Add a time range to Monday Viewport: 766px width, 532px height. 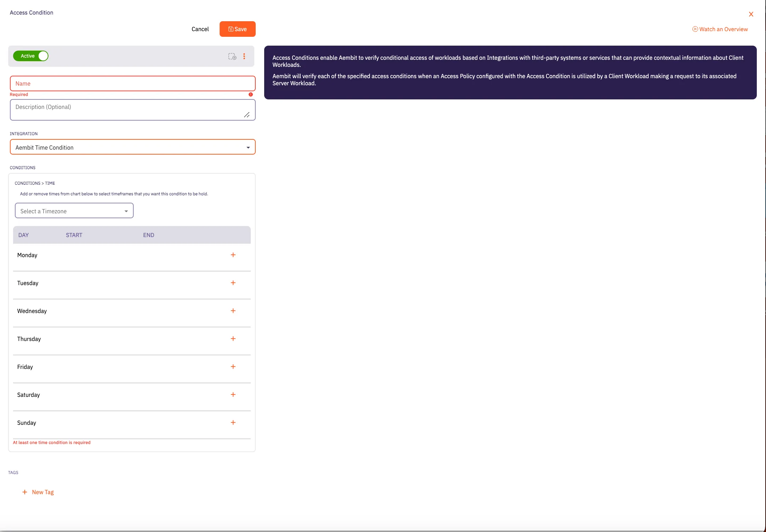233,254
